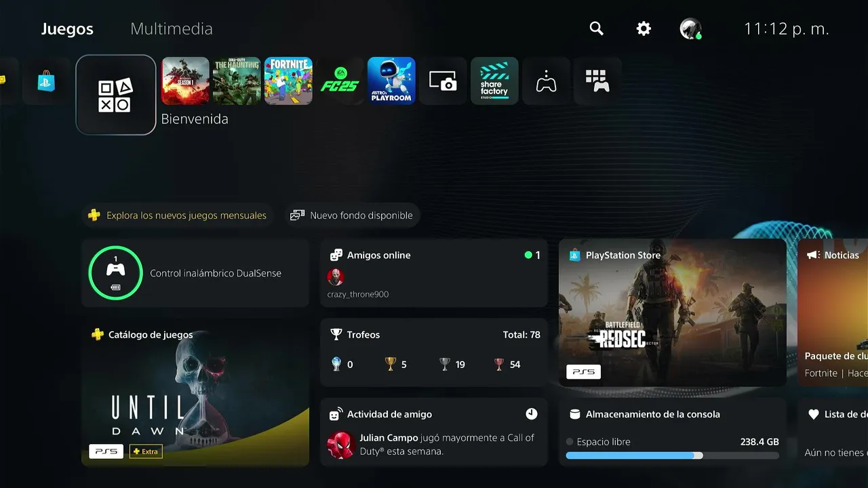
Task: Click the bronze trophy icon
Action: [x=499, y=365]
